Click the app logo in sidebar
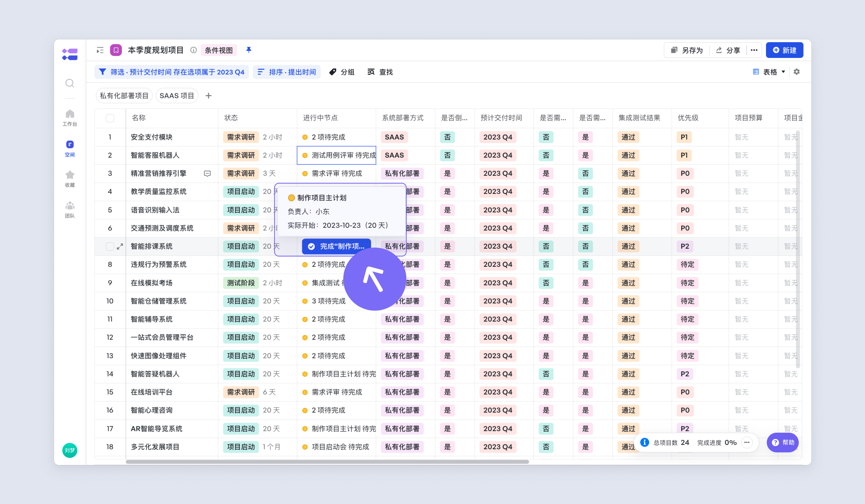The width and height of the screenshot is (865, 504). [70, 54]
